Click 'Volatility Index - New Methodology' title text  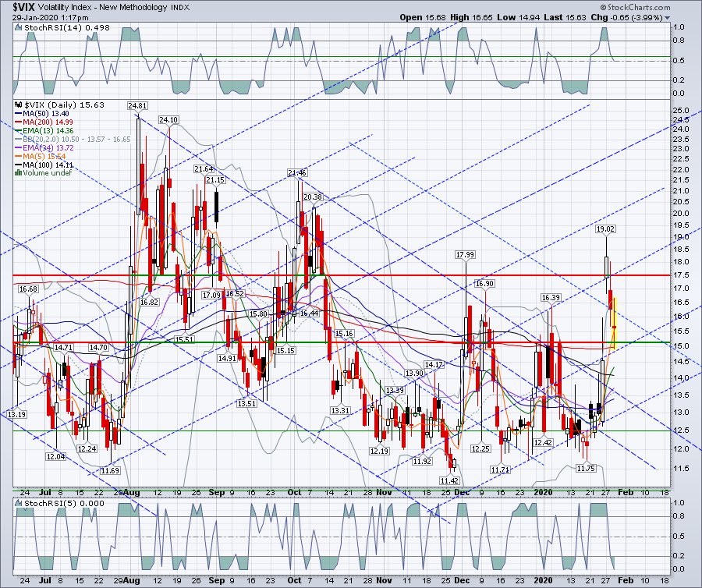tap(102, 8)
